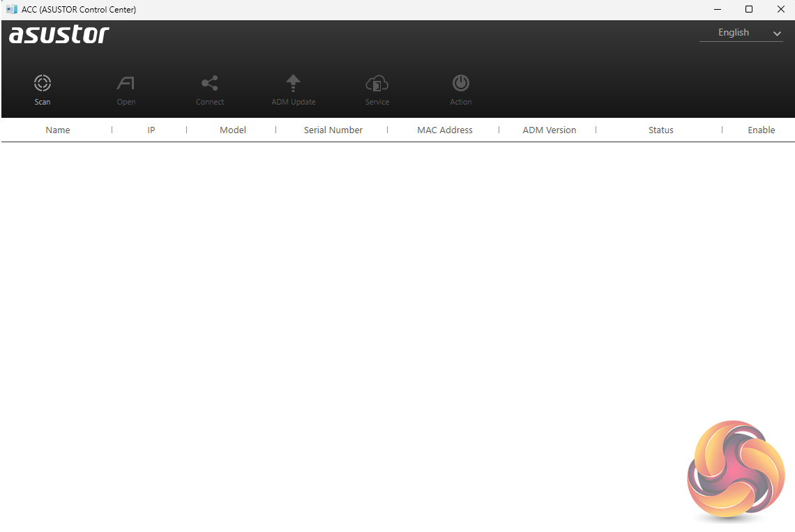Click the Enable column header
Viewport: 795px width, 532px height.
[761, 130]
